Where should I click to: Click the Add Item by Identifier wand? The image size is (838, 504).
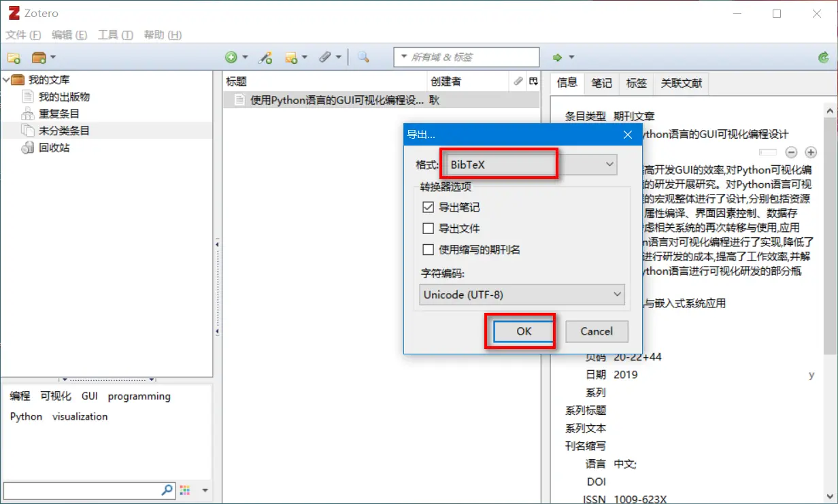tap(265, 58)
